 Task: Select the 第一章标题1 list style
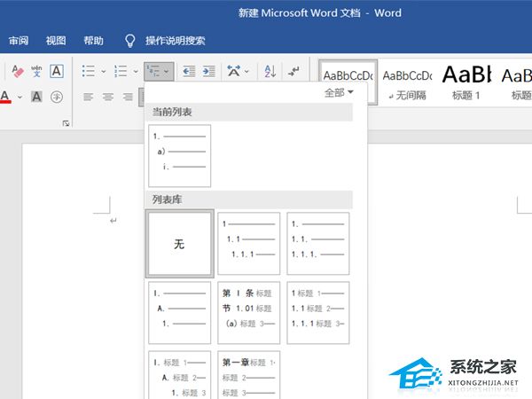tap(248, 375)
